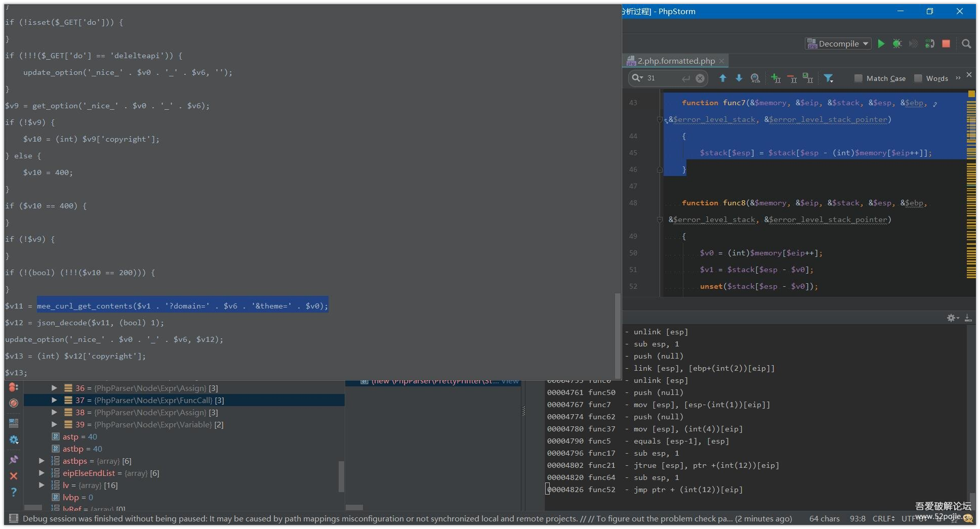Add selection for next occurrence icon
980x529 pixels.
775,78
